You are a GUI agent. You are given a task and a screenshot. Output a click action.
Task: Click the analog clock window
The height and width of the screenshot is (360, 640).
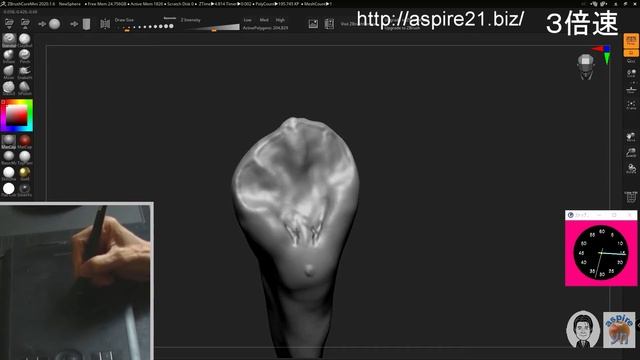pyautogui.click(x=601, y=248)
